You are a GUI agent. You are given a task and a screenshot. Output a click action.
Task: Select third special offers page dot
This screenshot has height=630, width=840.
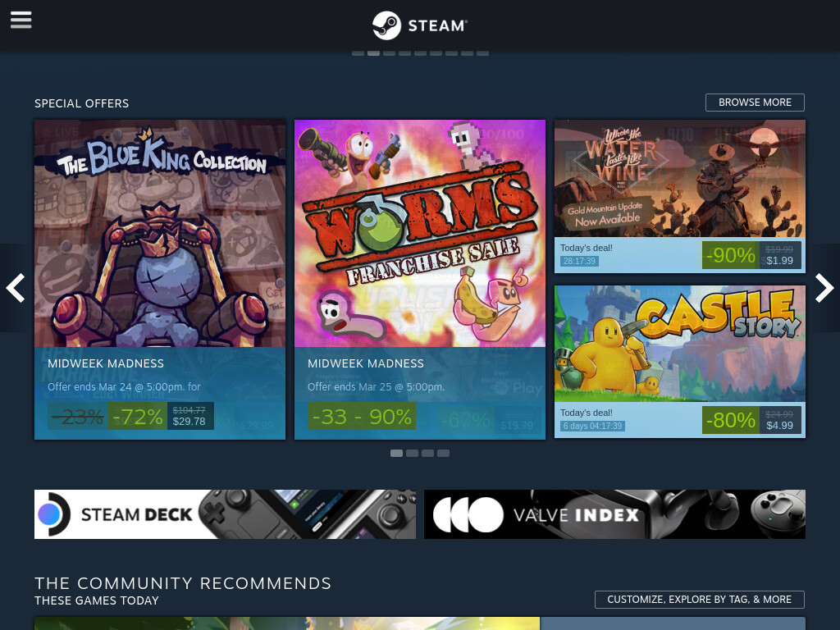point(427,453)
